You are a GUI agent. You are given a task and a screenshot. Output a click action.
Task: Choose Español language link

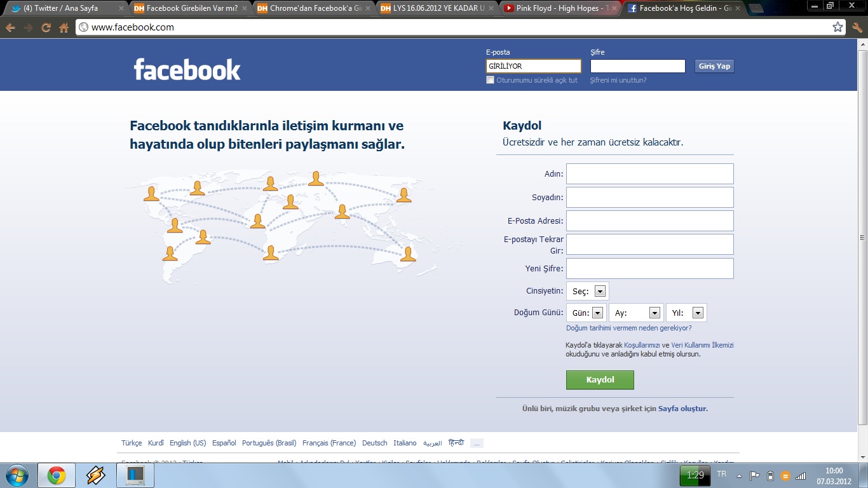224,443
